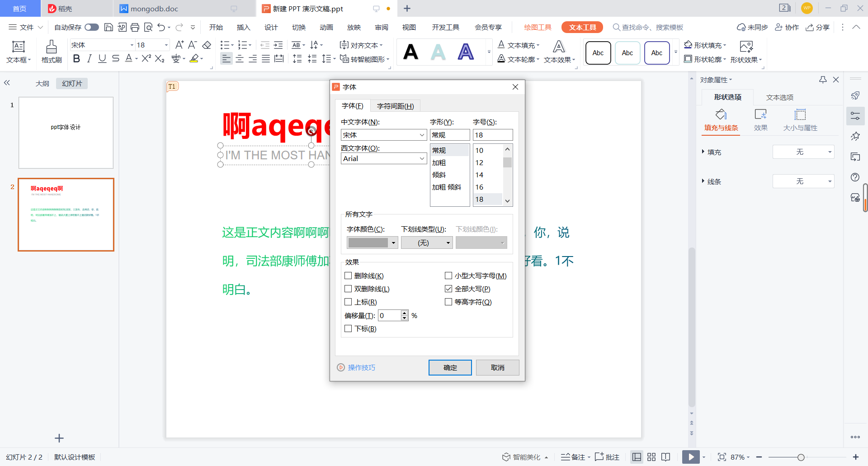The height and width of the screenshot is (466, 868).
Task: Check 等高字符 equal height checkbox
Action: click(448, 302)
